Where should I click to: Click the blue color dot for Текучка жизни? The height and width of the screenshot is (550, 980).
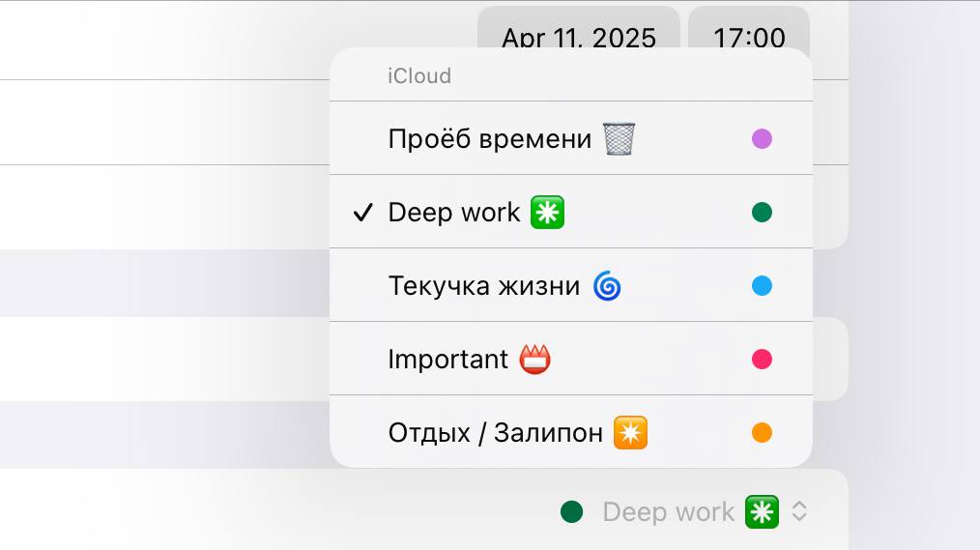coord(762,286)
